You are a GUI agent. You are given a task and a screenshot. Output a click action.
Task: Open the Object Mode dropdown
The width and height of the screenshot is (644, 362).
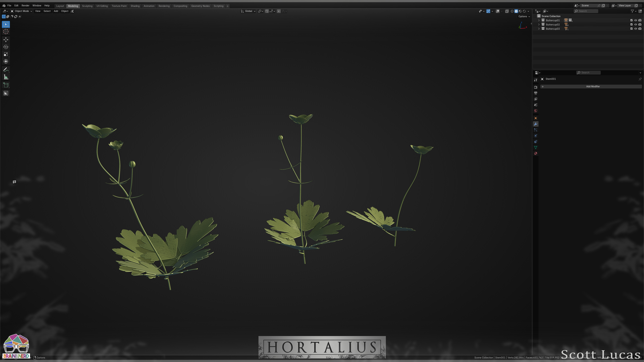pos(21,11)
